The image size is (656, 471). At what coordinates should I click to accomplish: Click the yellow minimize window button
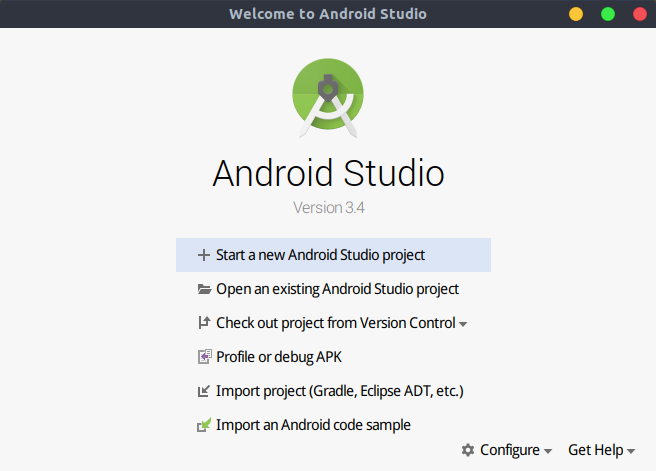pos(576,14)
